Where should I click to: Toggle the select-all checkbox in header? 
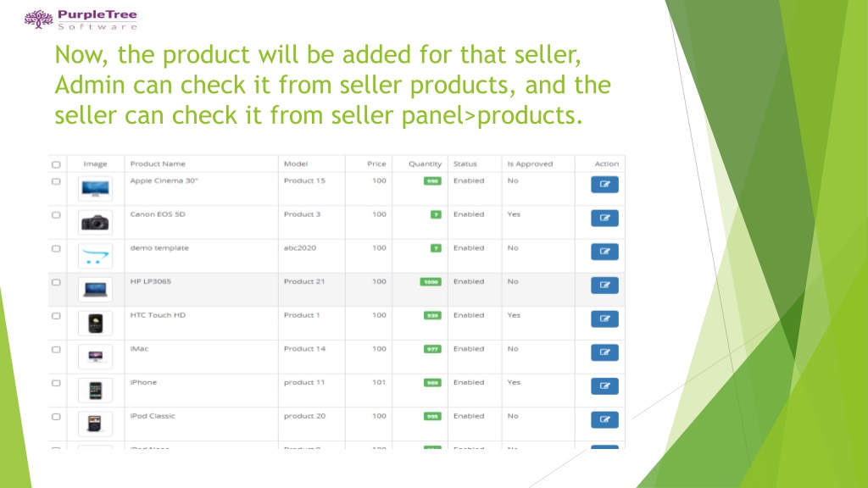click(56, 164)
